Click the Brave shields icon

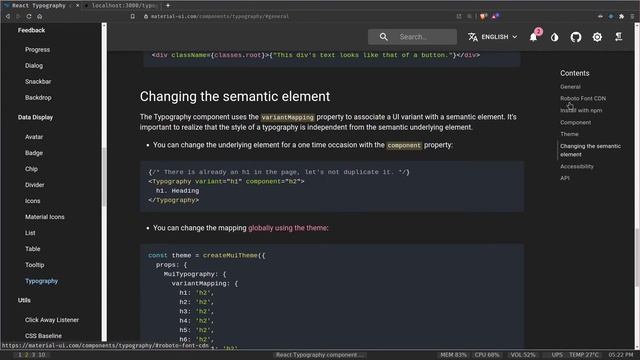point(483,16)
